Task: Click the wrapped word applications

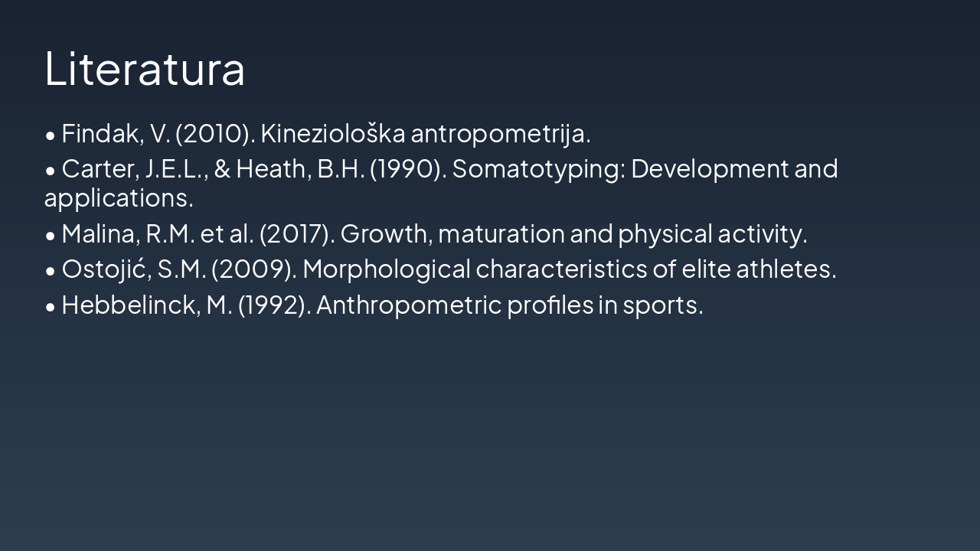Action: tap(118, 198)
